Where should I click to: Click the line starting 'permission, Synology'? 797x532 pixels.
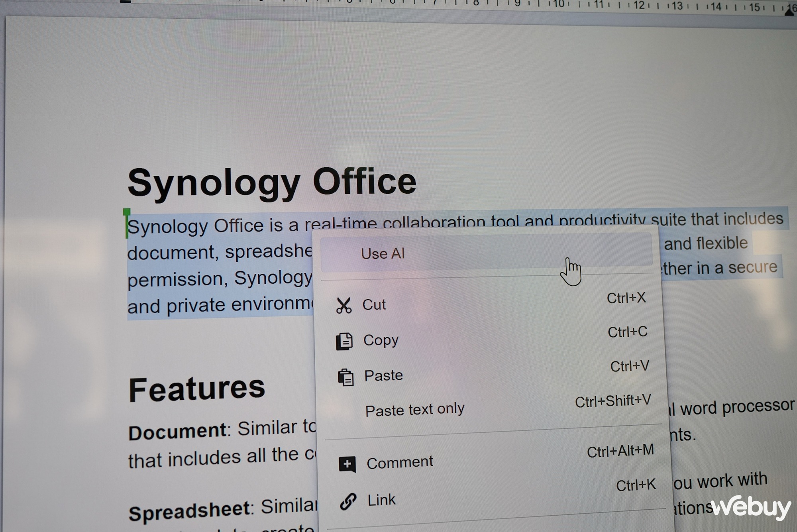(x=220, y=279)
